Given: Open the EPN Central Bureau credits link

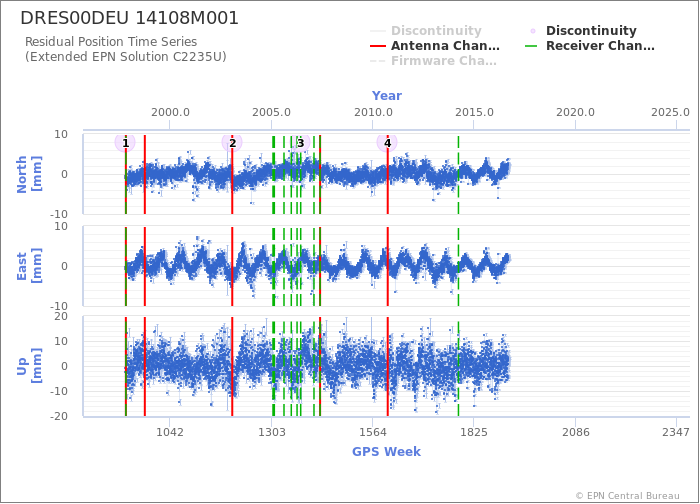Looking at the screenshot, I should (628, 496).
